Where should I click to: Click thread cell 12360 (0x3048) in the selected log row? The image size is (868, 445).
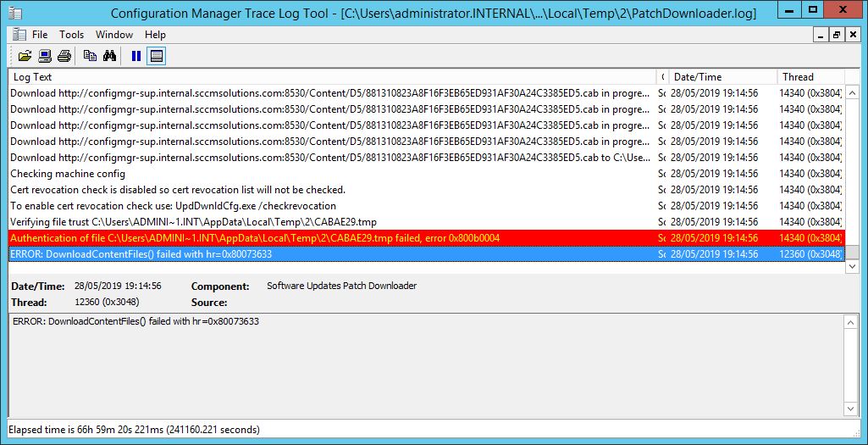[x=810, y=254]
